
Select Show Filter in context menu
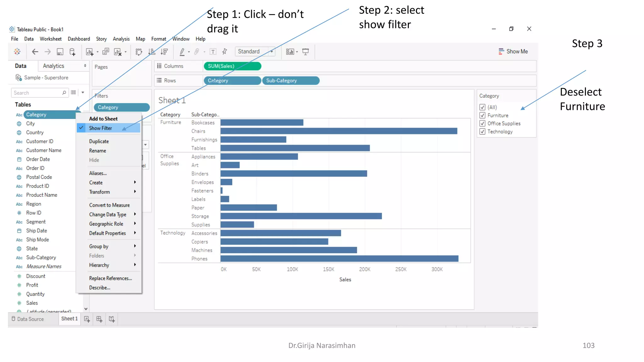[x=100, y=128]
